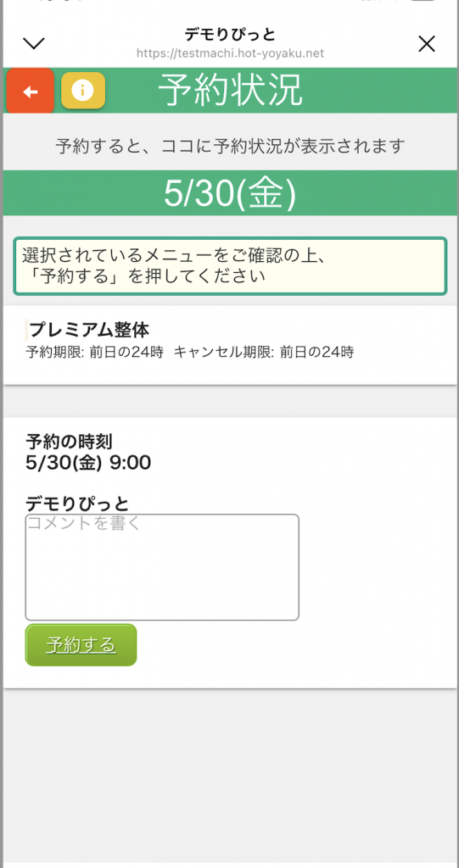Close the in-app browser with X
This screenshot has height=868, width=459.
(426, 44)
